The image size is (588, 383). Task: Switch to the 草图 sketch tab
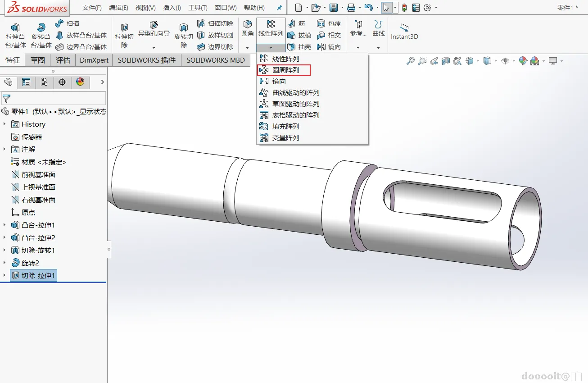click(x=38, y=60)
